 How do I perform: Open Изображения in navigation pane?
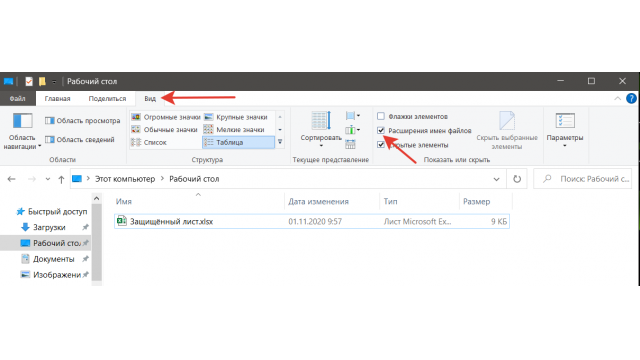click(51, 275)
